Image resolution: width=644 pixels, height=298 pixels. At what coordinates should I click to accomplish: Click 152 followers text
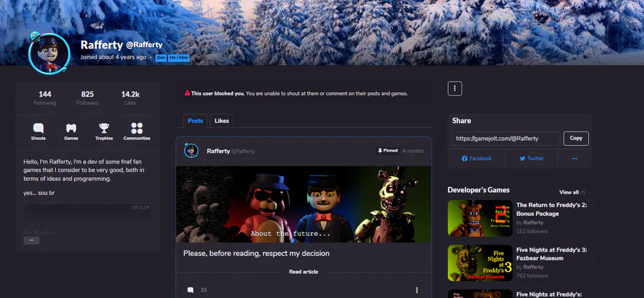coord(532,232)
